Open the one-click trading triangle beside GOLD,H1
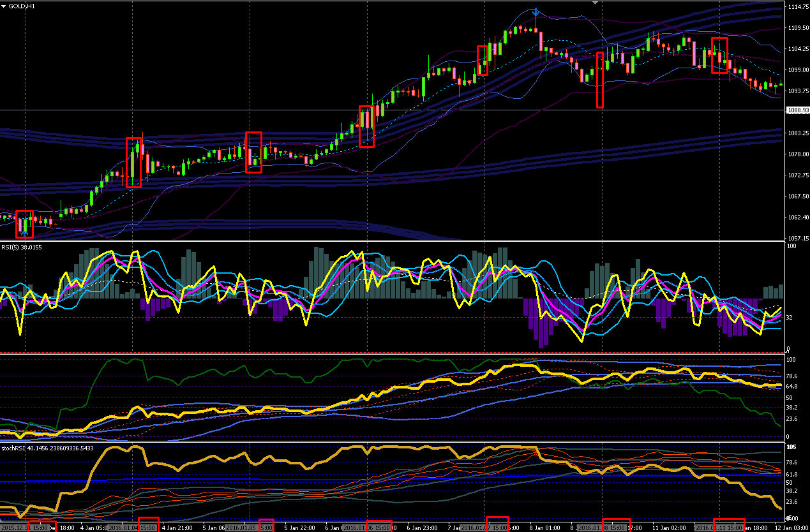This screenshot has width=810, height=532. (x=4, y=5)
